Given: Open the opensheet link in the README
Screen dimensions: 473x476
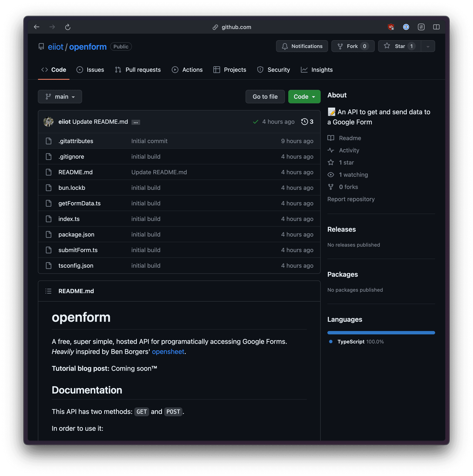Looking at the screenshot, I should click(x=168, y=352).
